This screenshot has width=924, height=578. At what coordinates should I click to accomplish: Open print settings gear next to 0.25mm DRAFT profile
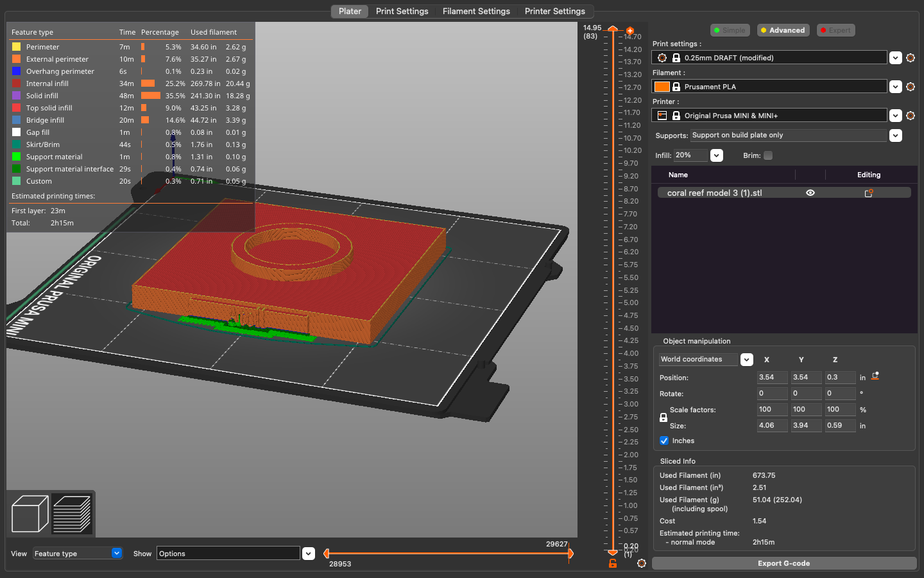pyautogui.click(x=911, y=58)
